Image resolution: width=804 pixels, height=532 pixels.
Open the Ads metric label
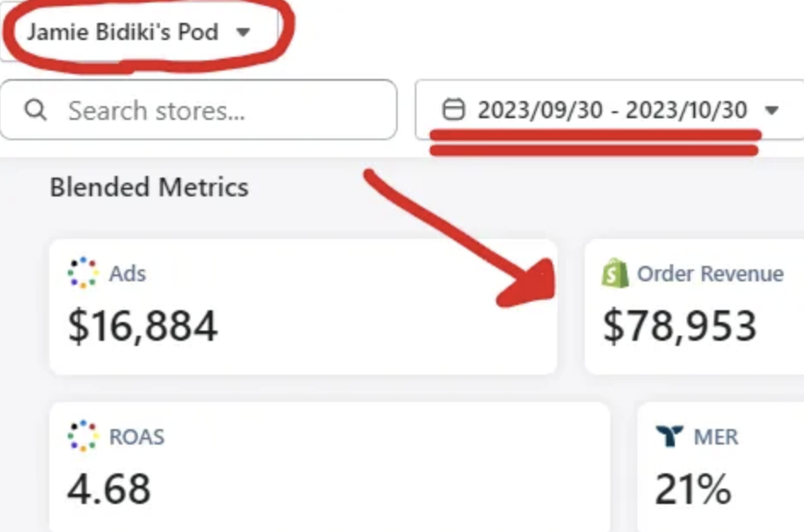pyautogui.click(x=127, y=274)
